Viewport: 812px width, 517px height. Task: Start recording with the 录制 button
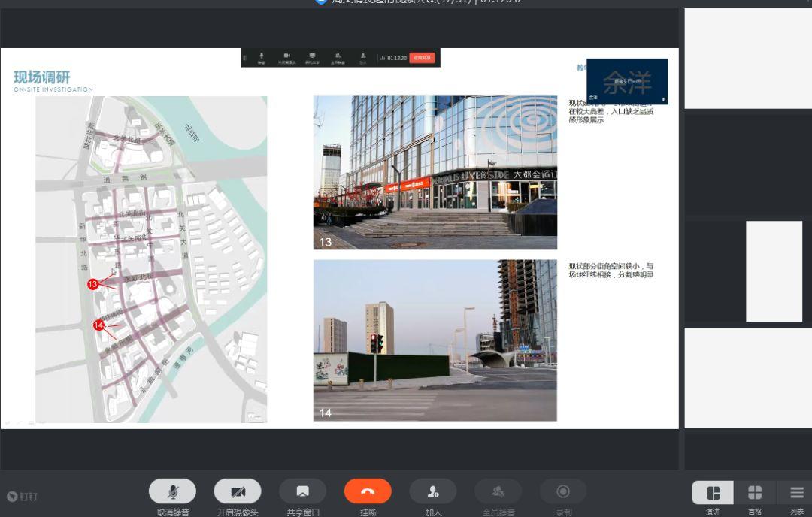[x=563, y=491]
